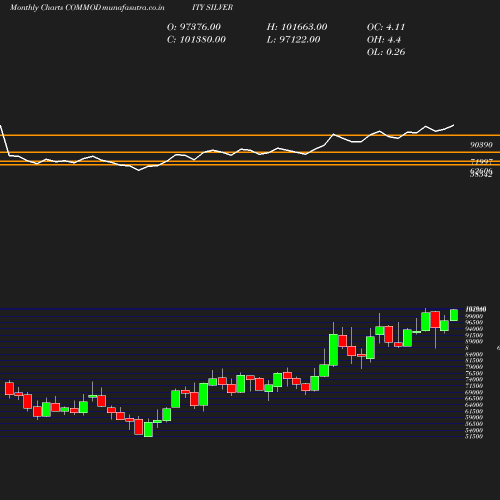Click the 'OH: 4.4' reading

click(384, 39)
